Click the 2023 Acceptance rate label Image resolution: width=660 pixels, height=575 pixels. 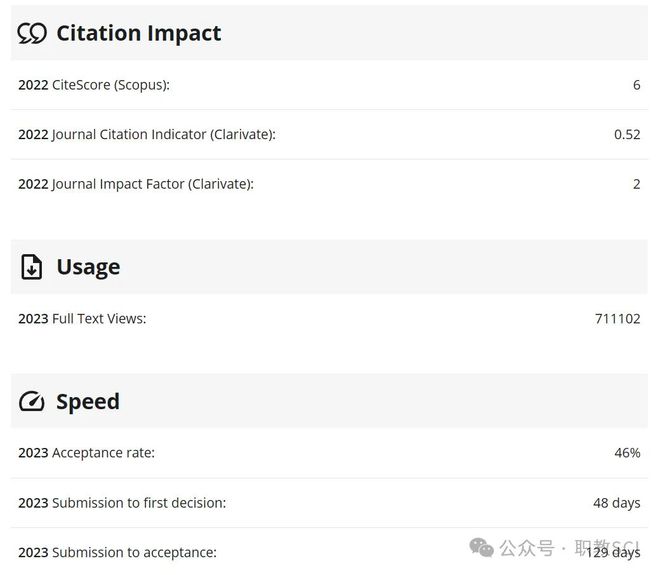(x=86, y=453)
